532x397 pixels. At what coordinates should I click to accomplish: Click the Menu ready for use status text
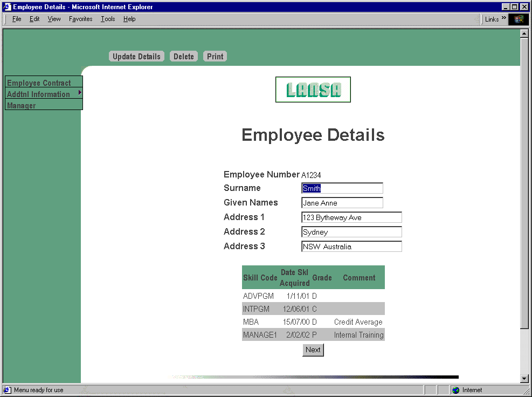(38, 390)
